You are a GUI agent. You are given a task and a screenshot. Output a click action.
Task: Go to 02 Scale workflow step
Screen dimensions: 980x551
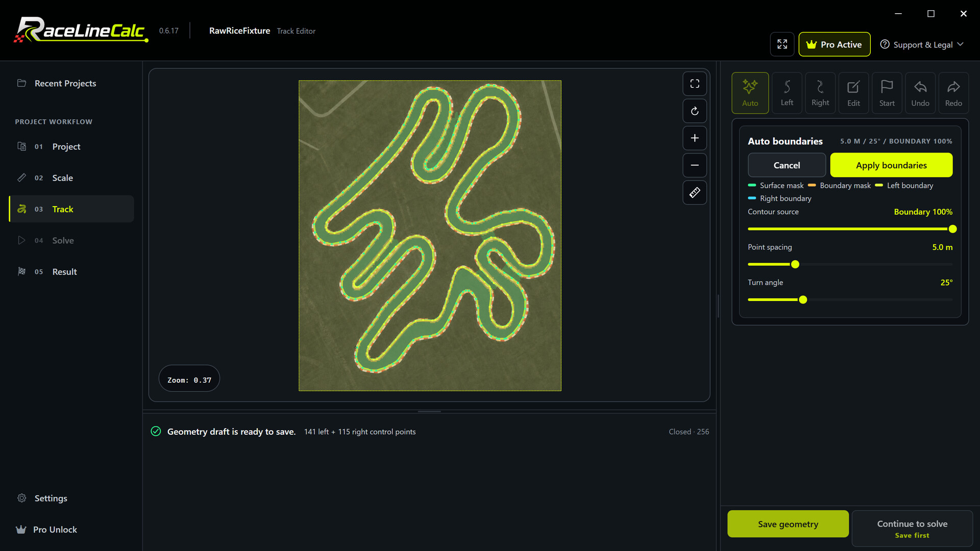tap(71, 178)
